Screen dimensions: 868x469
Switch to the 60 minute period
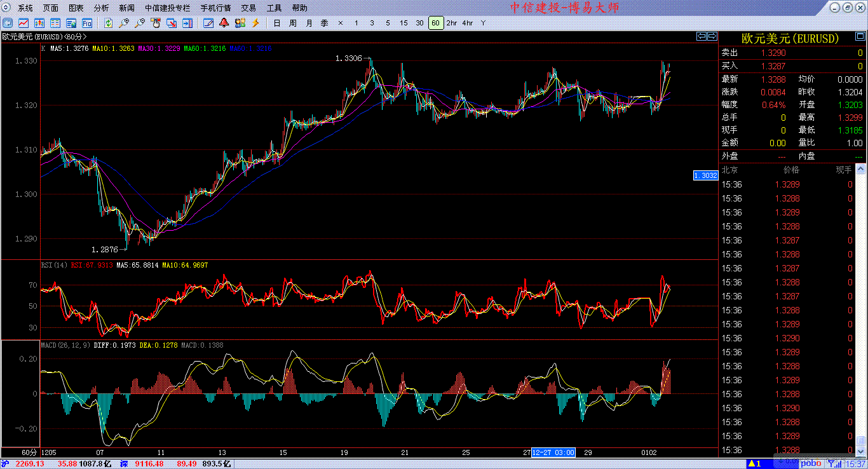pos(435,23)
